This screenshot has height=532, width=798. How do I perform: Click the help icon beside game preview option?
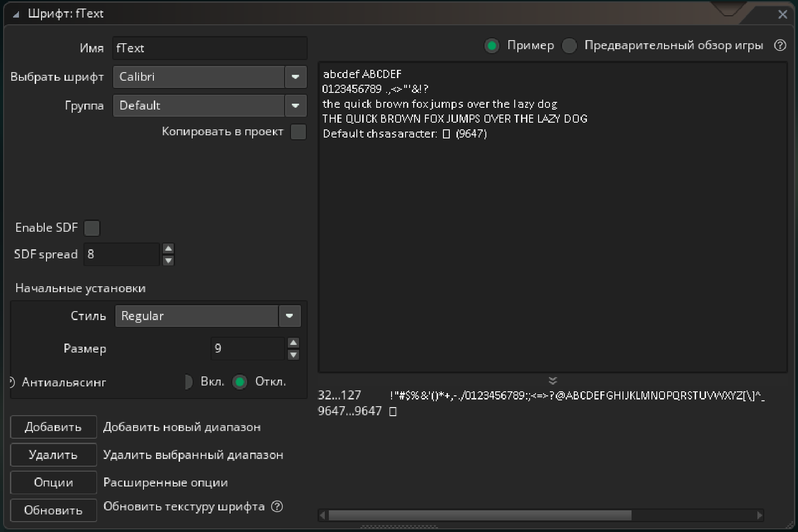[780, 46]
